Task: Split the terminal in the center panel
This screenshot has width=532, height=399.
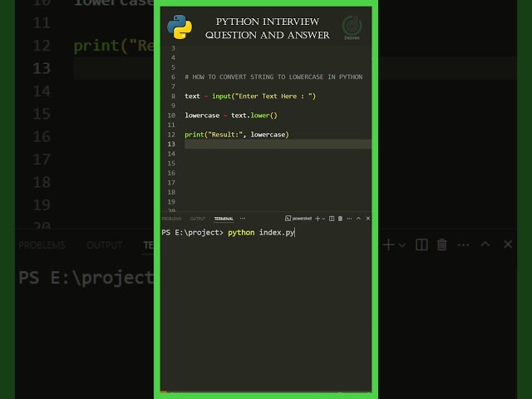Action: 332,219
